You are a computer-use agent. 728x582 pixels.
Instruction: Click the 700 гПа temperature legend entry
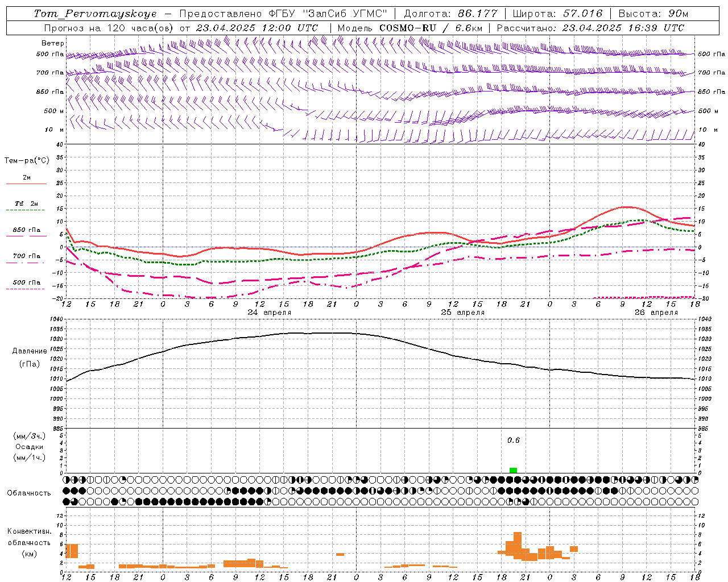pyautogui.click(x=27, y=256)
